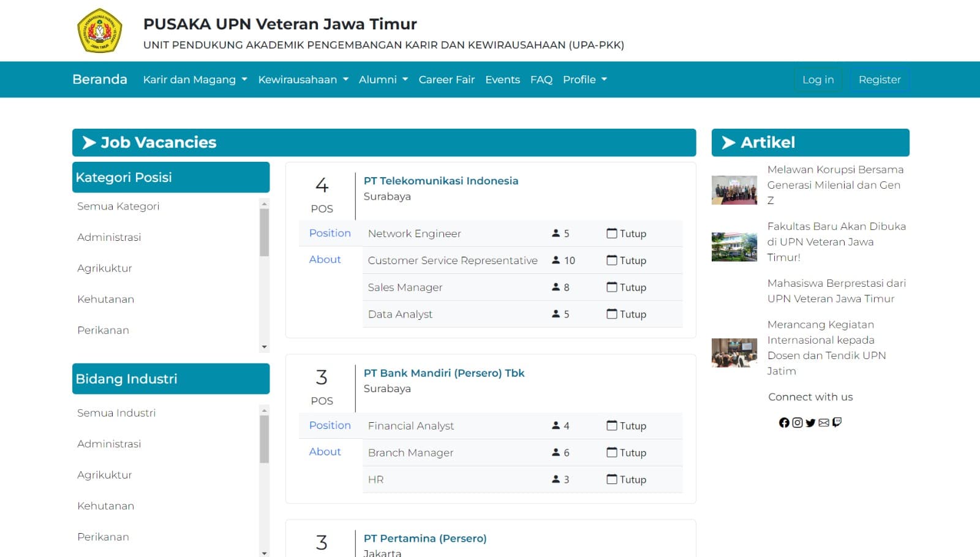The image size is (980, 557).
Task: Click the UPN Veteran Jawa Timur logo
Action: (100, 29)
